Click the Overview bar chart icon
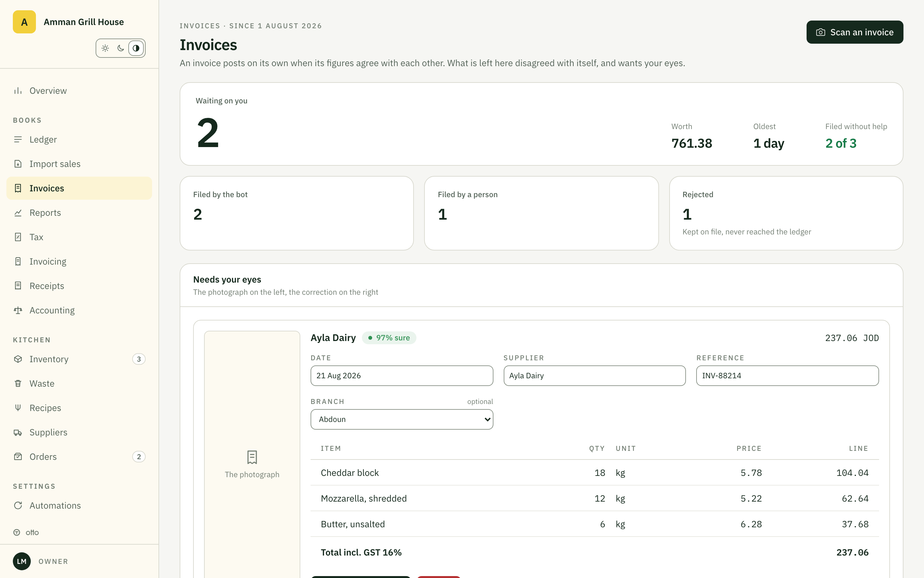The height and width of the screenshot is (578, 924). pyautogui.click(x=18, y=91)
